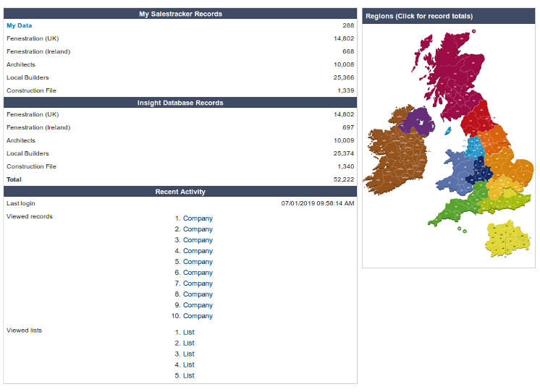Open the 1st List in viewed lists
The height and width of the screenshot is (392, 540).
click(x=188, y=333)
